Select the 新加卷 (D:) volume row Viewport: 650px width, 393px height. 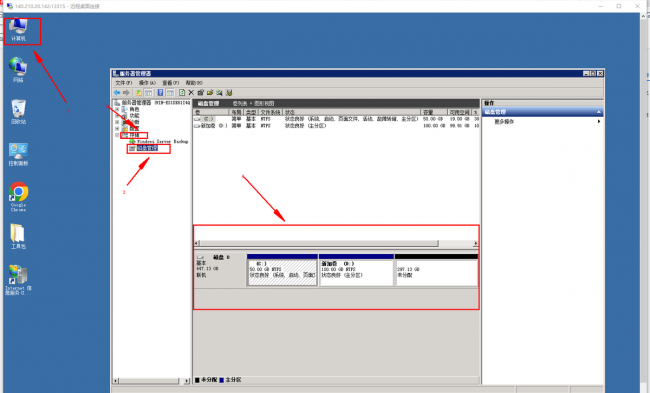[336, 126]
